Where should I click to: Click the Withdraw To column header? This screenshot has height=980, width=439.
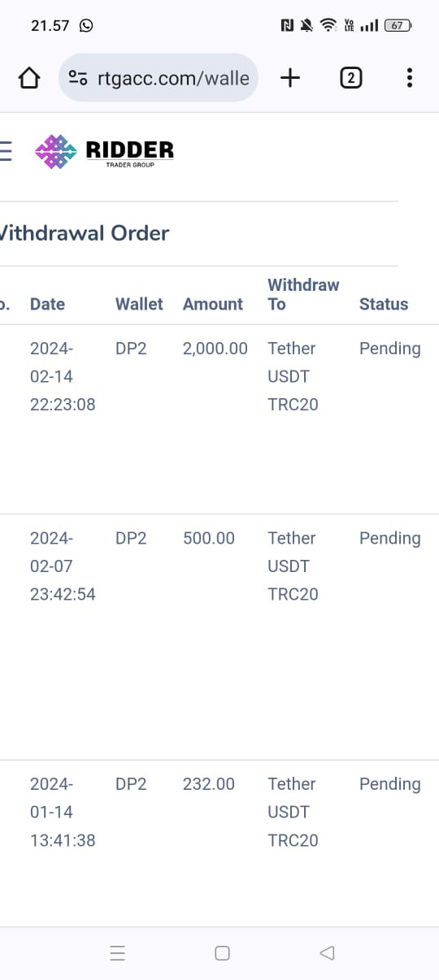303,294
